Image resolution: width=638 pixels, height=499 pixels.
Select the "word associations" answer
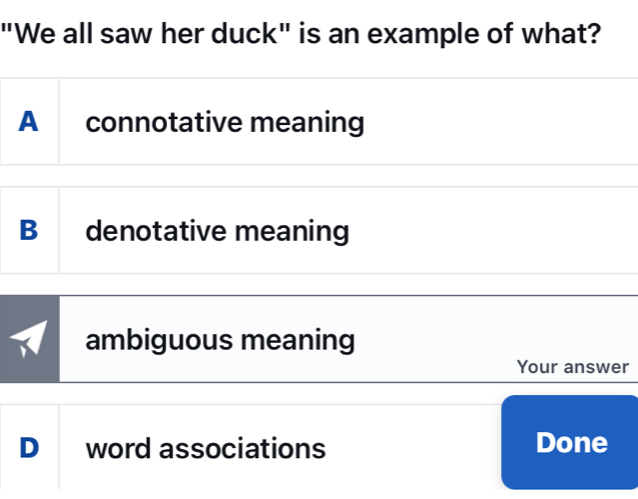pos(206,448)
